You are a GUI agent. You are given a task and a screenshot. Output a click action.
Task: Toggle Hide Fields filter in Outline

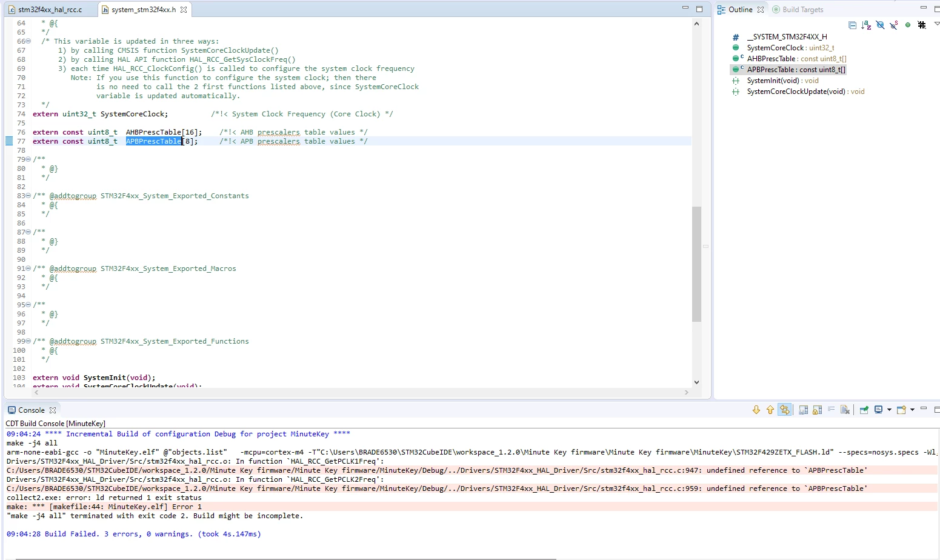880,25
